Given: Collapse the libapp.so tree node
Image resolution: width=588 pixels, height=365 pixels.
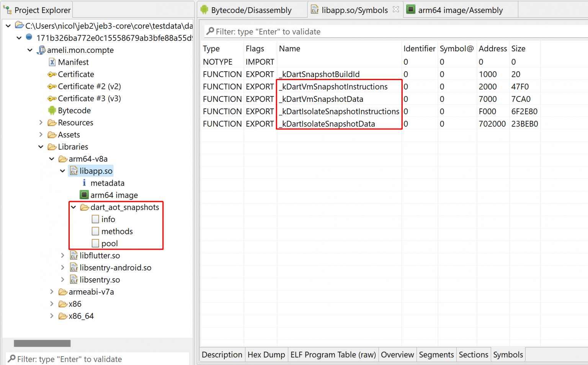Looking at the screenshot, I should (x=62, y=171).
